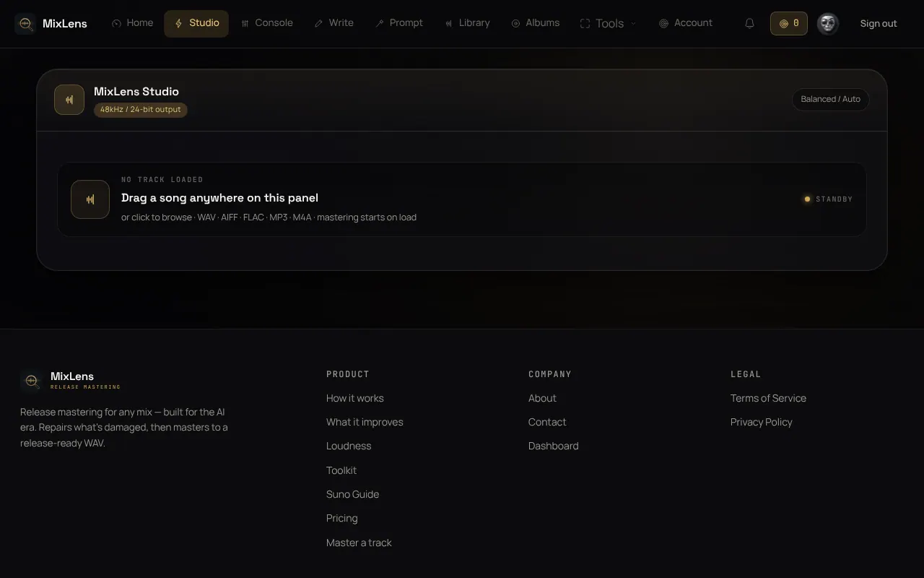Click the MixLens logo in the footer
This screenshot has width=924, height=578.
click(x=71, y=380)
